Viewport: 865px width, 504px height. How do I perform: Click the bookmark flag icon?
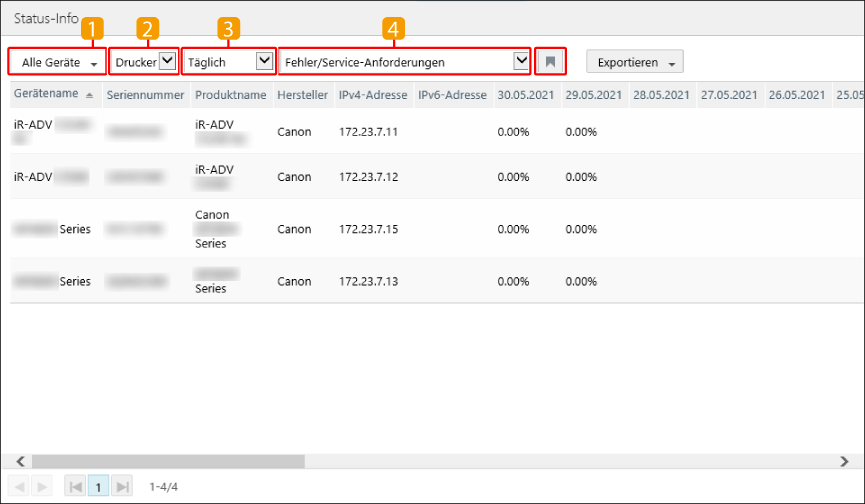550,62
